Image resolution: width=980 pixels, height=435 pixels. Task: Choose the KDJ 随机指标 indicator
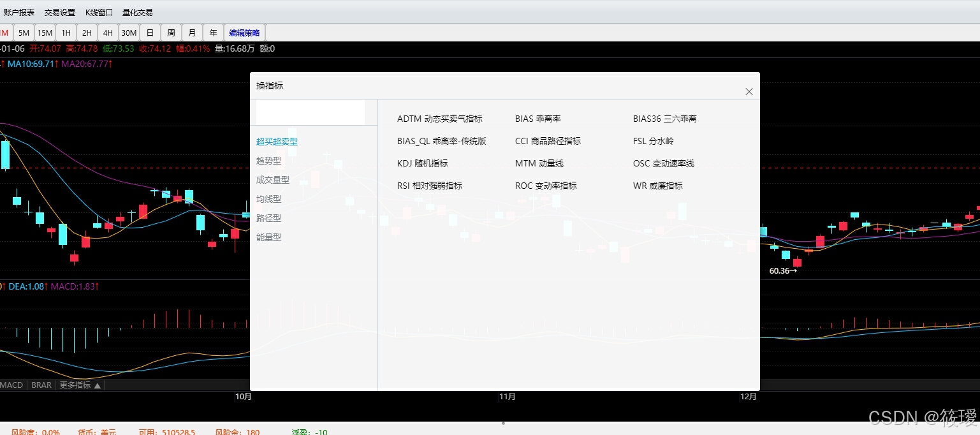pyautogui.click(x=422, y=163)
